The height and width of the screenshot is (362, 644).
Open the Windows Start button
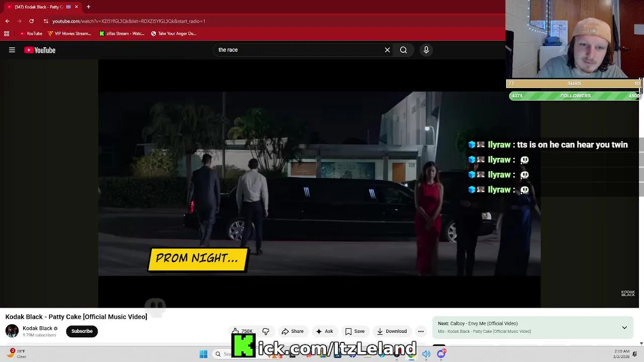(203, 354)
